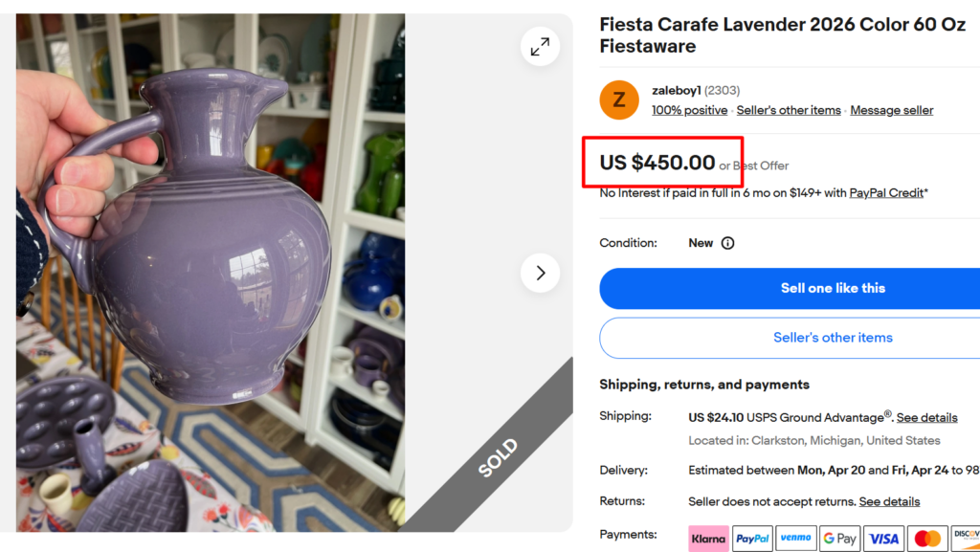
Task: Open the seller avatar with Z initial
Action: [x=618, y=99]
